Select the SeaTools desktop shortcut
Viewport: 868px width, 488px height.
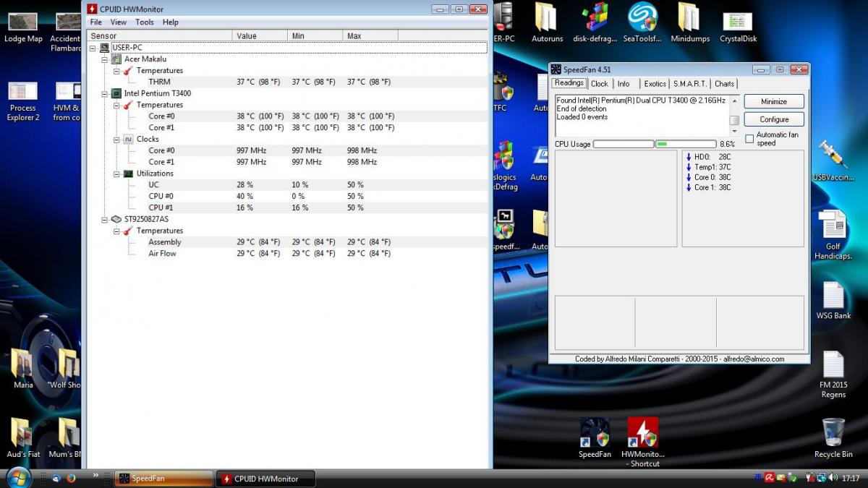click(x=642, y=22)
